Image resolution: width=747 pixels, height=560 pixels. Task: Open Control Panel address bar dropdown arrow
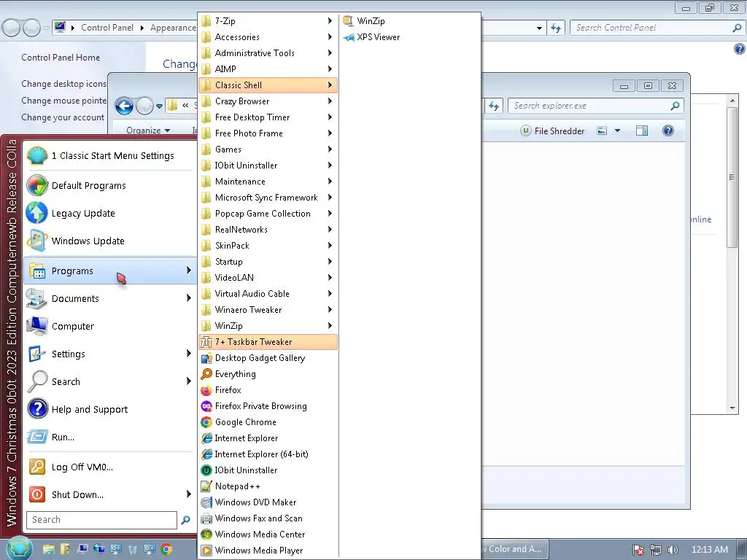pos(539,28)
